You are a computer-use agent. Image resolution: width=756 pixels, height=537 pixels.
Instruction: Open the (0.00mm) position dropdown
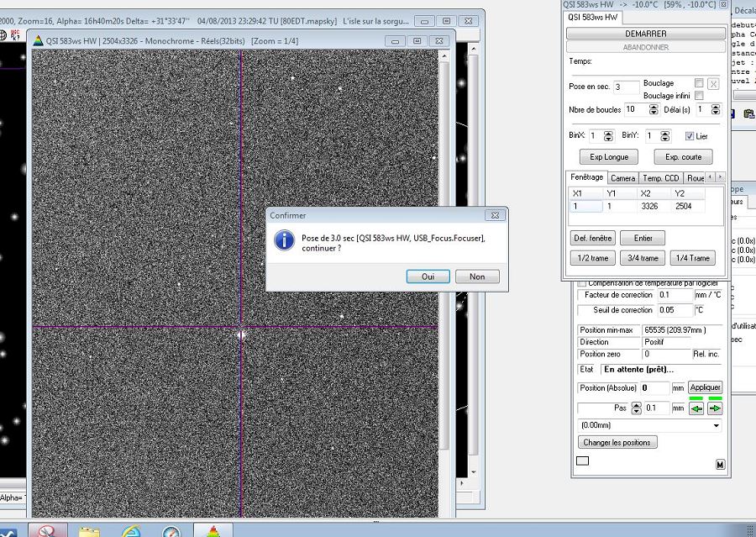click(x=649, y=425)
